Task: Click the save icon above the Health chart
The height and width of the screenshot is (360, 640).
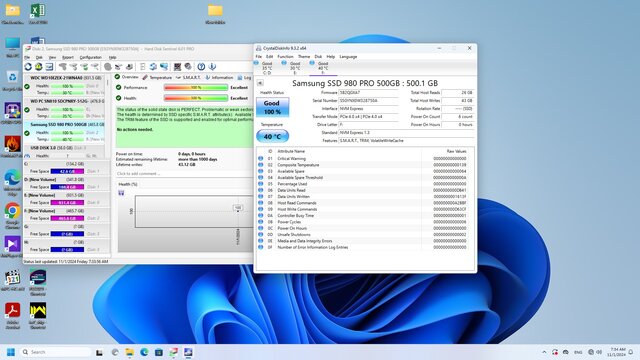Action: [x=121, y=193]
